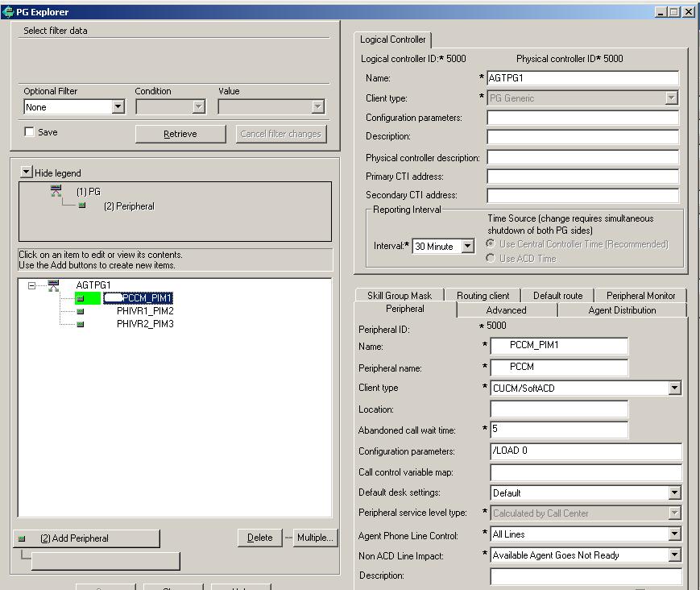Screen dimensions: 700x590
Task: Click the AGTPG1 peripheral gateway icon in tree
Action: 54,285
